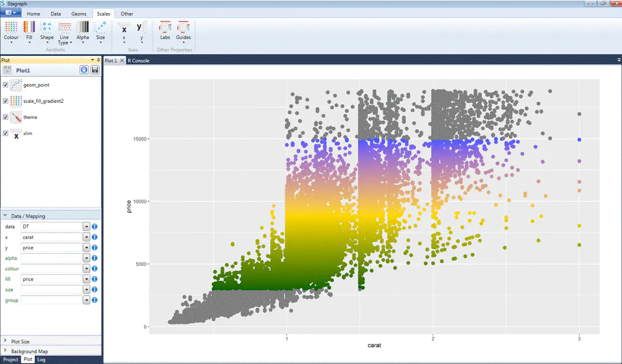Select the scale_fill_gradient2 layer row

pyautogui.click(x=51, y=101)
